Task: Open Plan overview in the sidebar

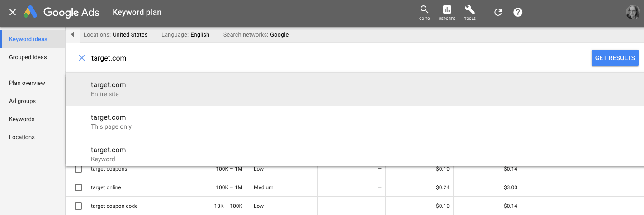Action: tap(27, 83)
